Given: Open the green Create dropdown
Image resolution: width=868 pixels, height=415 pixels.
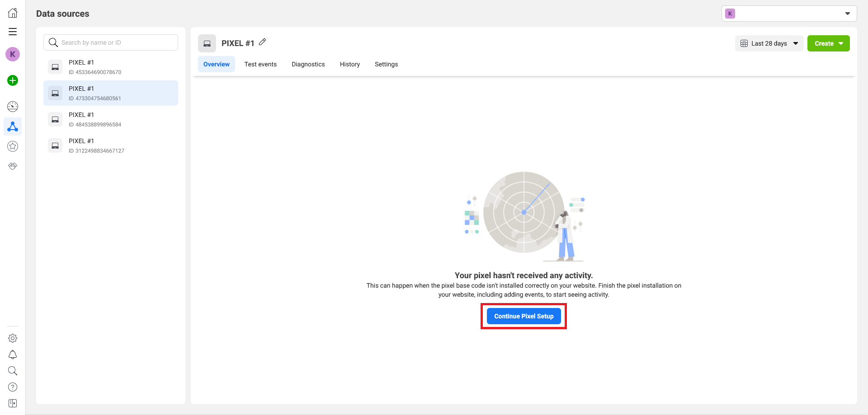Looking at the screenshot, I should click(828, 43).
